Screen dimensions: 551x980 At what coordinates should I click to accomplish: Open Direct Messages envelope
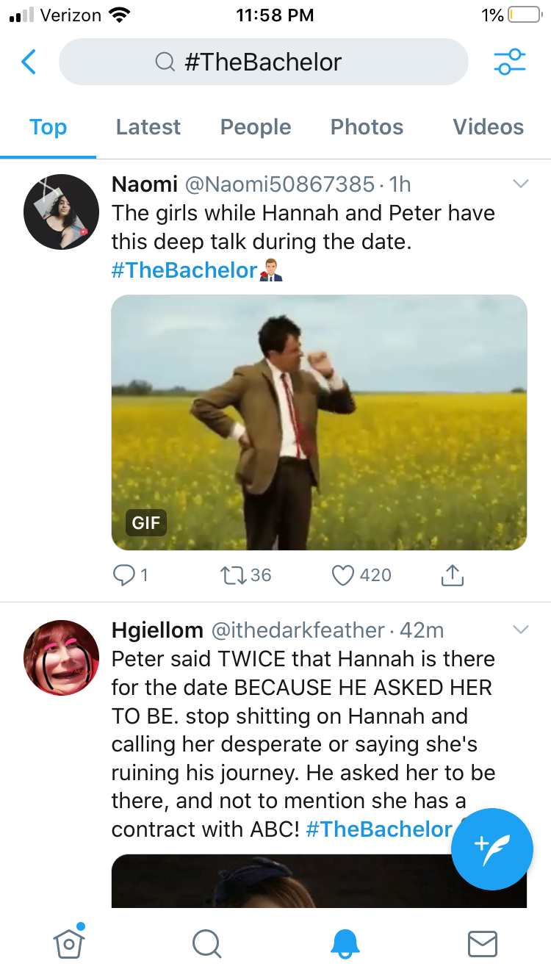coord(483,943)
